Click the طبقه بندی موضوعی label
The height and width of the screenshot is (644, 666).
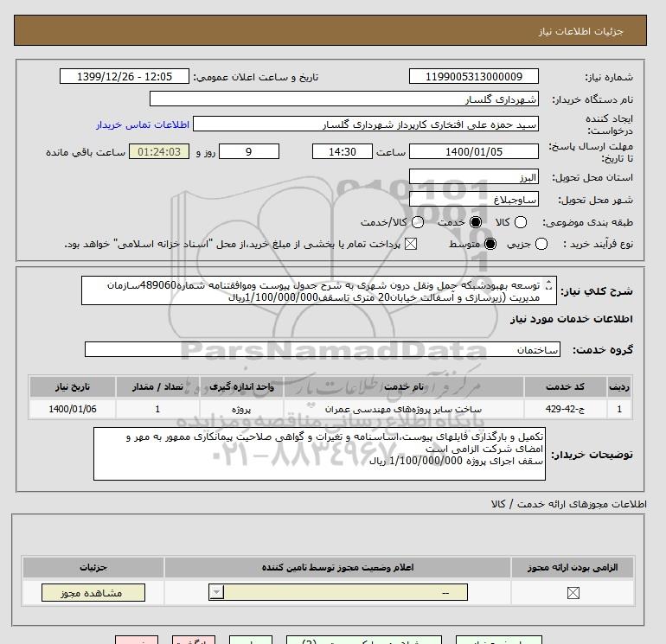coord(587,222)
